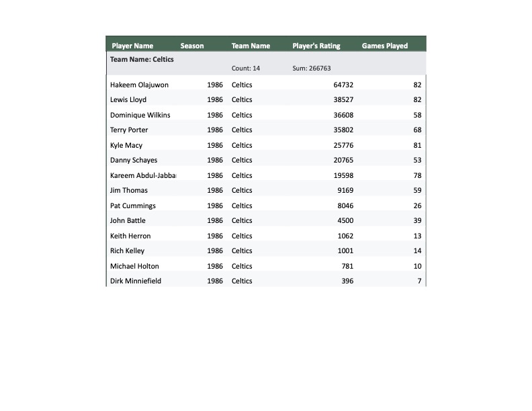Click the Team Name column header
The image size is (532, 411).
tap(251, 46)
